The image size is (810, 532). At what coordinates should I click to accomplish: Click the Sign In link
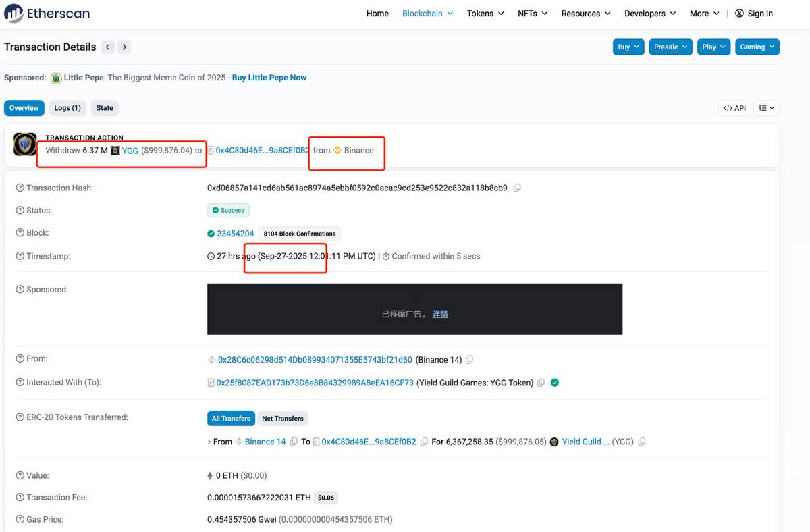[x=754, y=14]
